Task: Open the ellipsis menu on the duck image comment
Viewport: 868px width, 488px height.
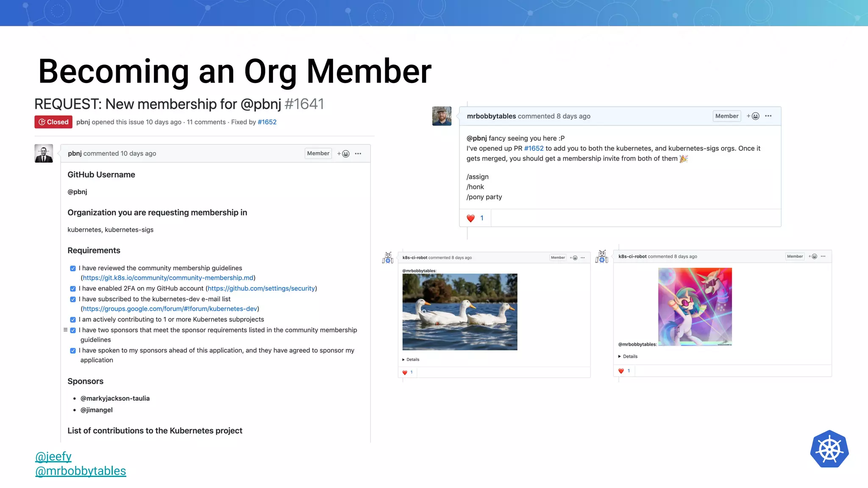Action: [x=583, y=258]
